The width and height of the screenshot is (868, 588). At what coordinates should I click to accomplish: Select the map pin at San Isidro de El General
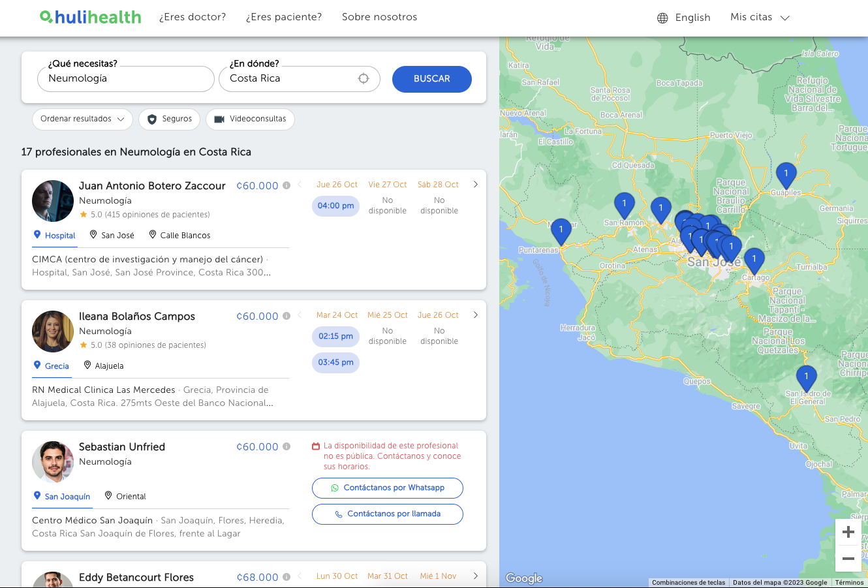click(806, 379)
